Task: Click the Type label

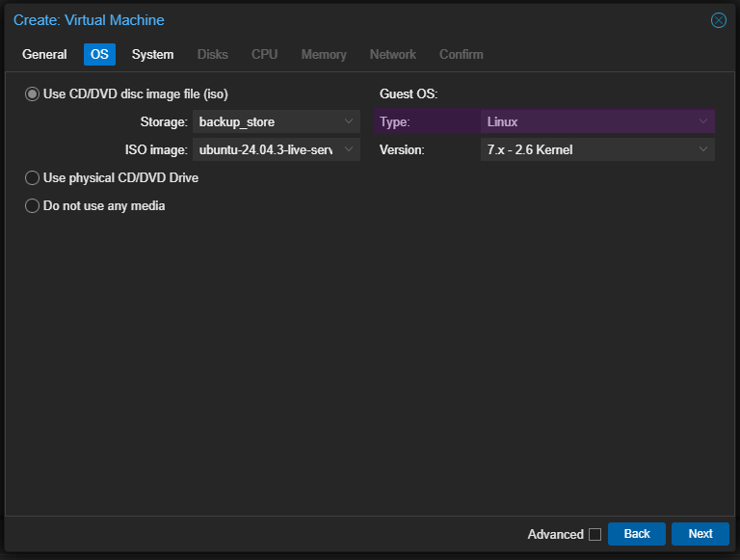Action: click(x=394, y=121)
